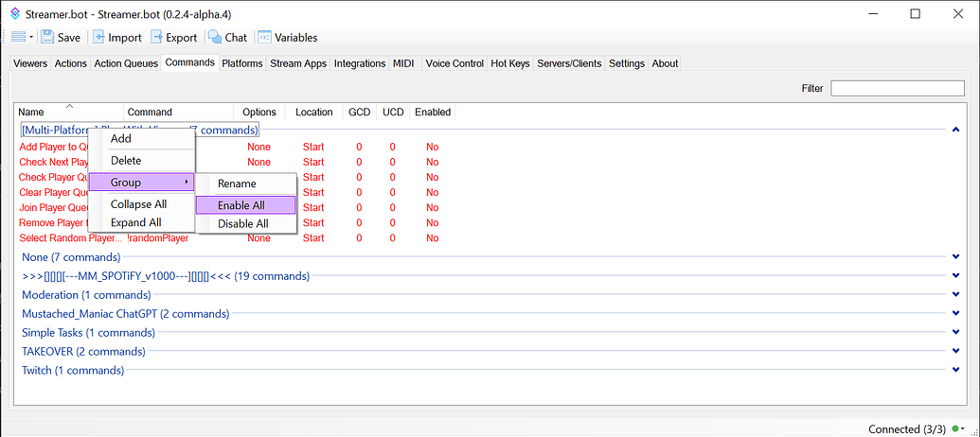Expand the Moderation group chevron
The height and width of the screenshot is (437, 980).
[956, 295]
